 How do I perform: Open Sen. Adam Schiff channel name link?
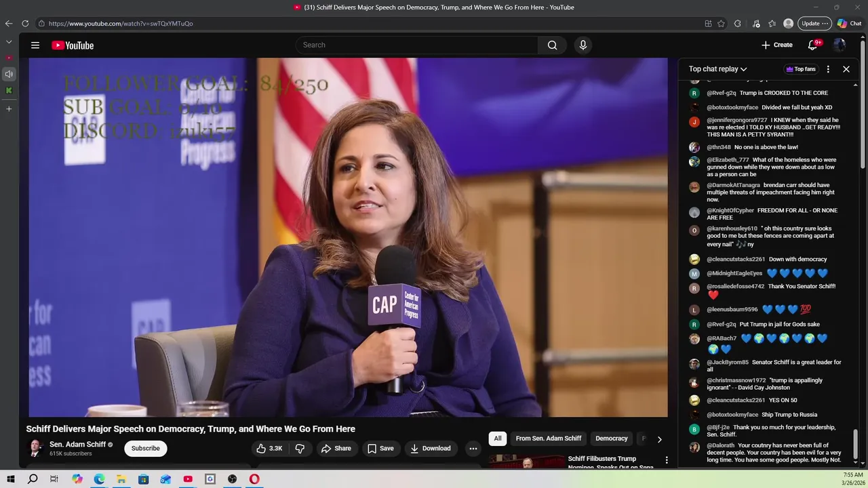click(x=77, y=445)
